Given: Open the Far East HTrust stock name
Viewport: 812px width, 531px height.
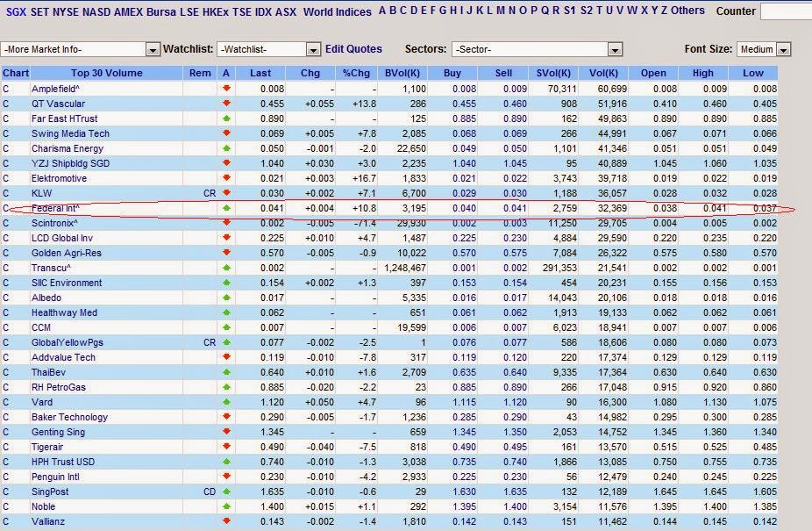Looking at the screenshot, I should click(x=64, y=118).
